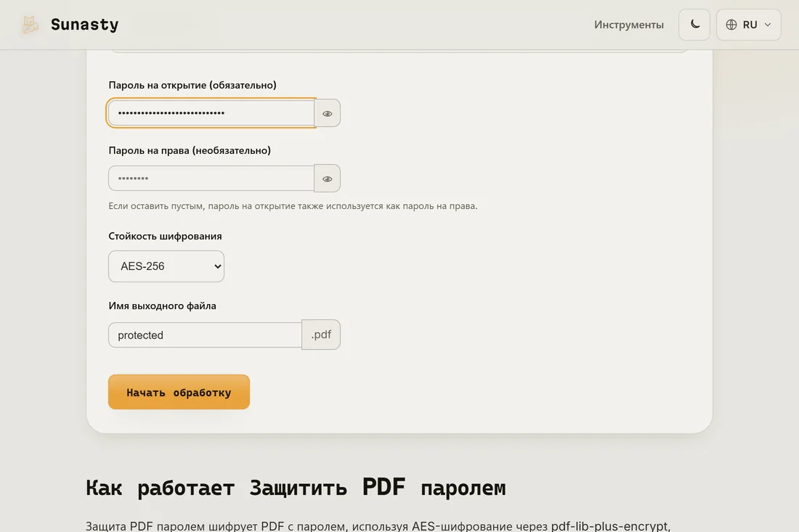The height and width of the screenshot is (532, 799).
Task: Show the open password with eye icon
Action: [327, 113]
